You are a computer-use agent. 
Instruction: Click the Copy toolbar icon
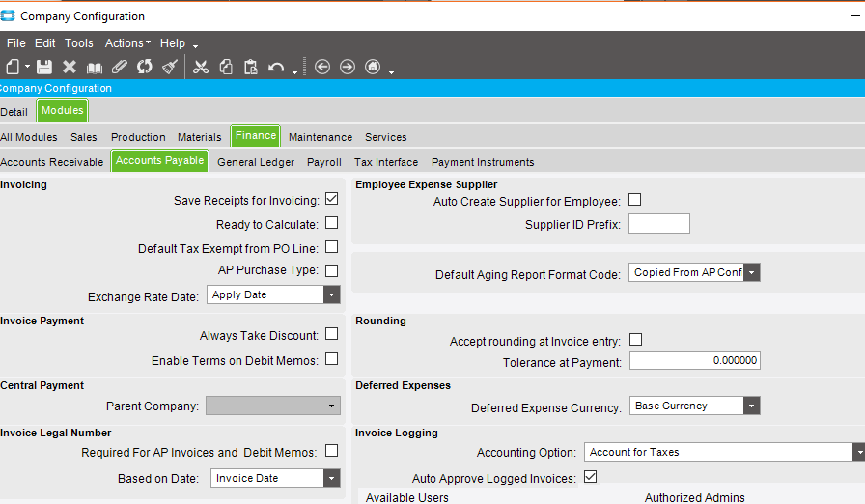(226, 67)
